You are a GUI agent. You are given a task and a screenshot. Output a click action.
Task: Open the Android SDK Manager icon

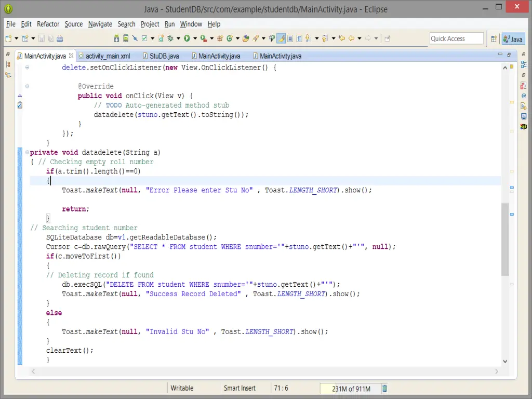pyautogui.click(x=116, y=38)
